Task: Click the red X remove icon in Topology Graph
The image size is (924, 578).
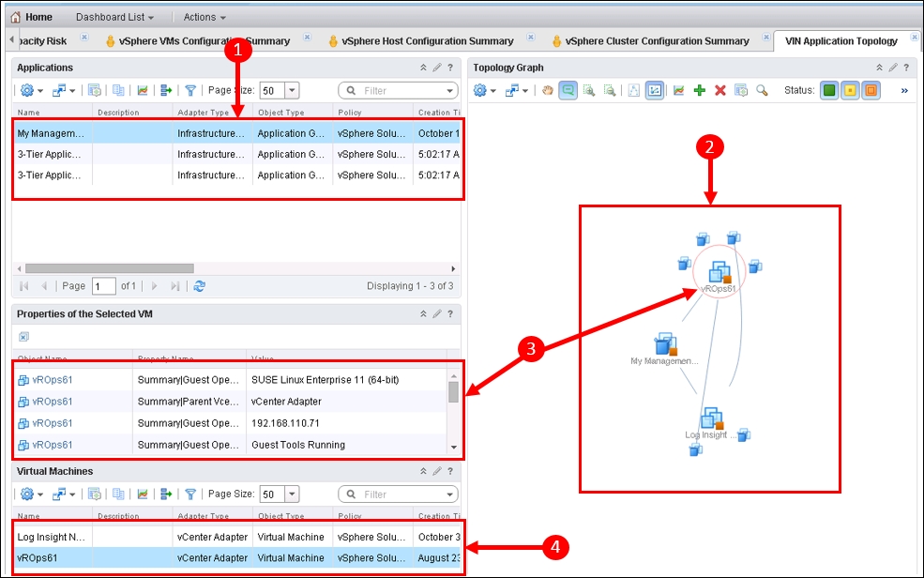Action: 720,90
